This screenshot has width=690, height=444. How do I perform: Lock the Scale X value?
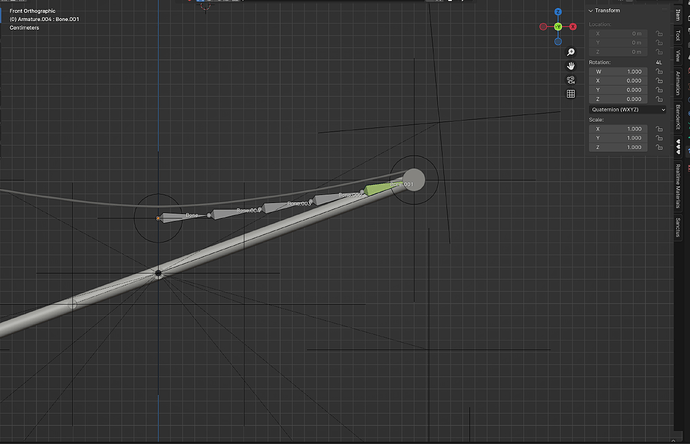coord(659,129)
